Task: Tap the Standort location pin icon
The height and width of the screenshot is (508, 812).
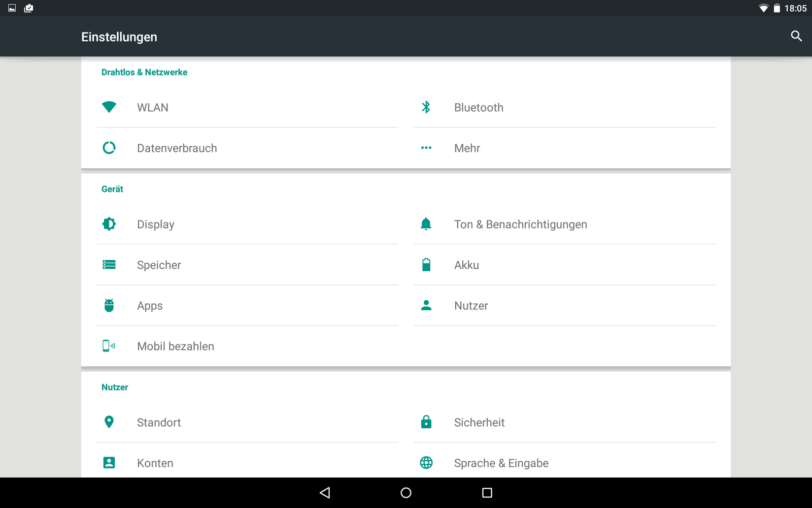Action: (109, 422)
